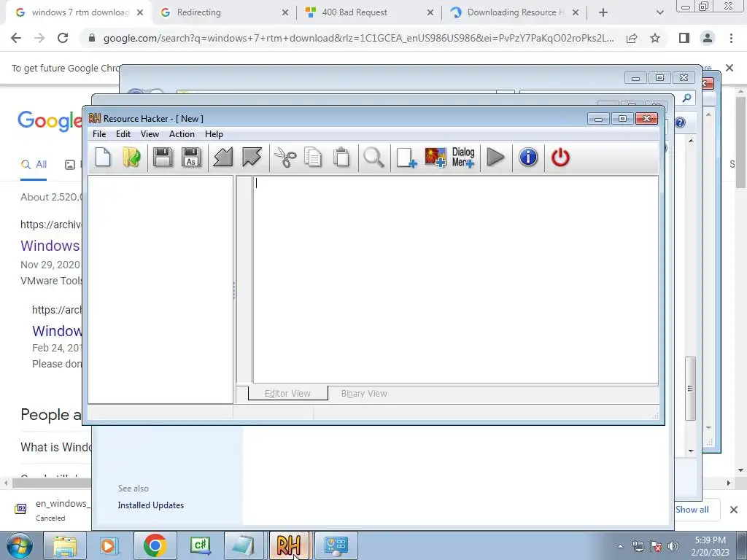Compile script with the play arrow icon
Viewport: 747px width, 560px height.
click(495, 157)
